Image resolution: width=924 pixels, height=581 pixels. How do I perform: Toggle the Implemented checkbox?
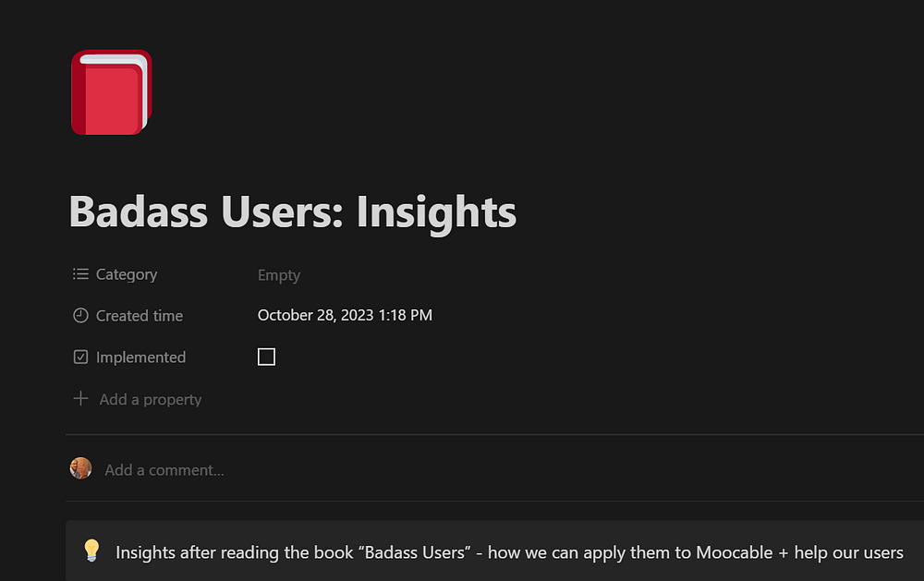point(266,357)
